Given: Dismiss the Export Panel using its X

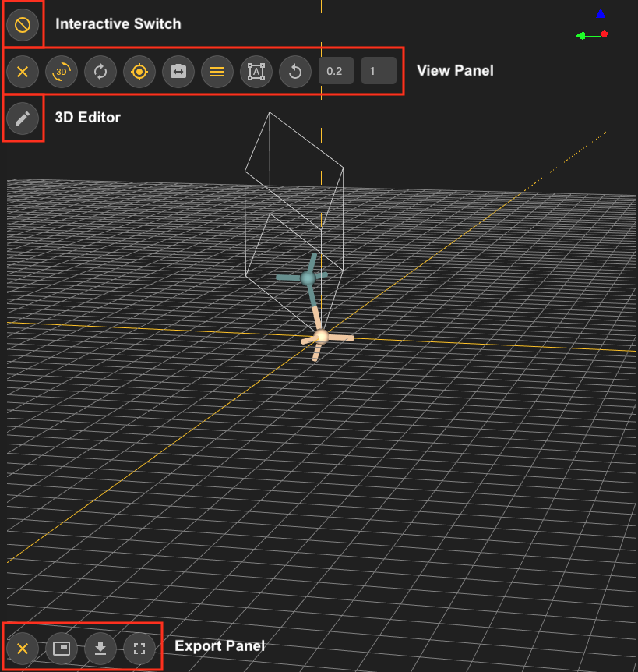Looking at the screenshot, I should pyautogui.click(x=23, y=649).
